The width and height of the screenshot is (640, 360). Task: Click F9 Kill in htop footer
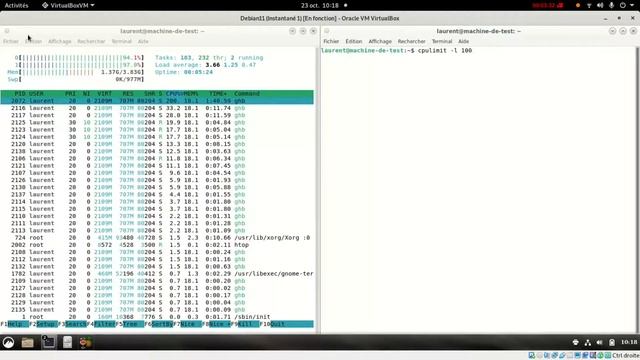[245, 324]
